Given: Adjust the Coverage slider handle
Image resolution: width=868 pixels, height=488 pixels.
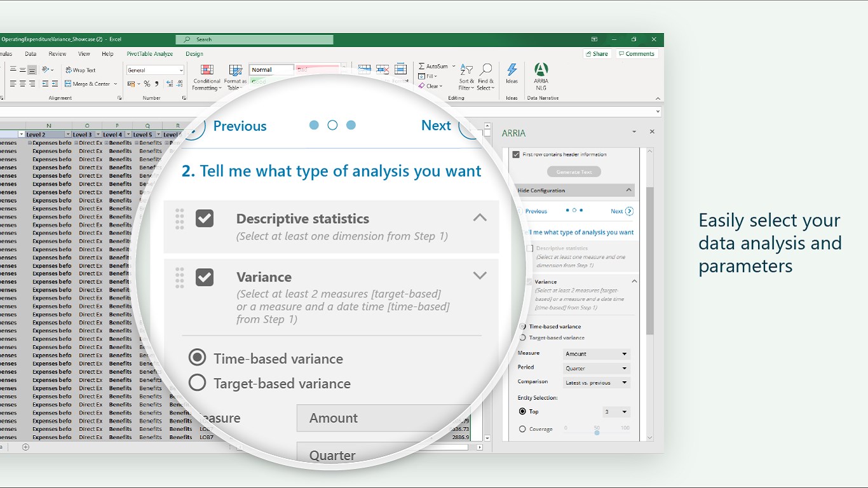Looking at the screenshot, I should [x=597, y=432].
